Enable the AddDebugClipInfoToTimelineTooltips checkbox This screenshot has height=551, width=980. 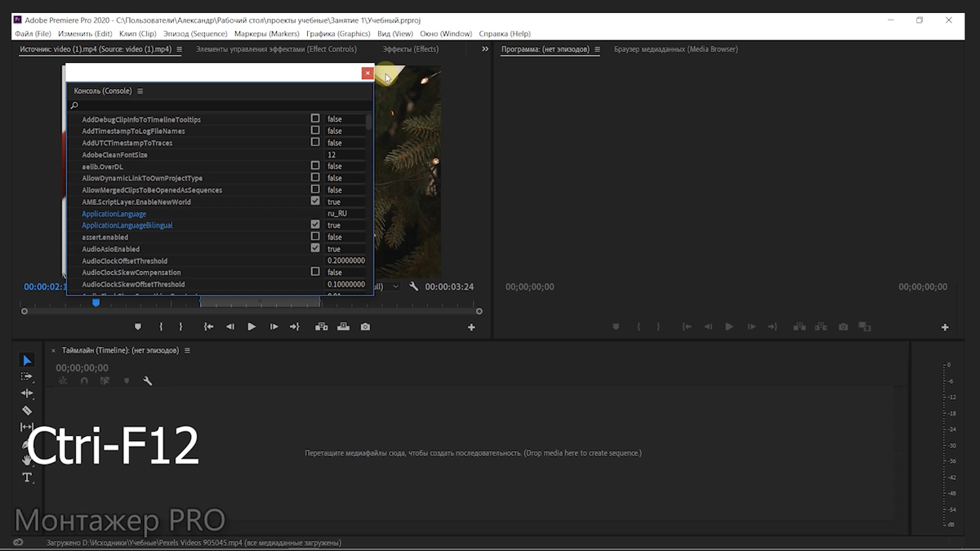click(314, 118)
